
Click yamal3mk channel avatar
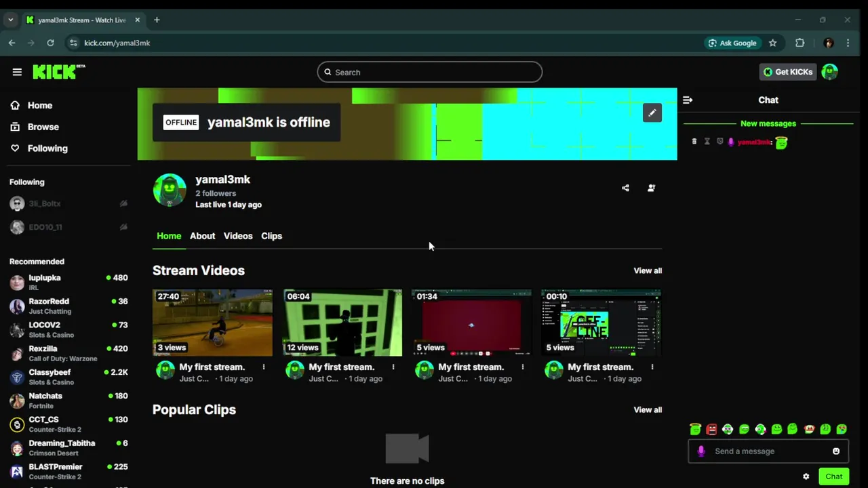click(170, 190)
